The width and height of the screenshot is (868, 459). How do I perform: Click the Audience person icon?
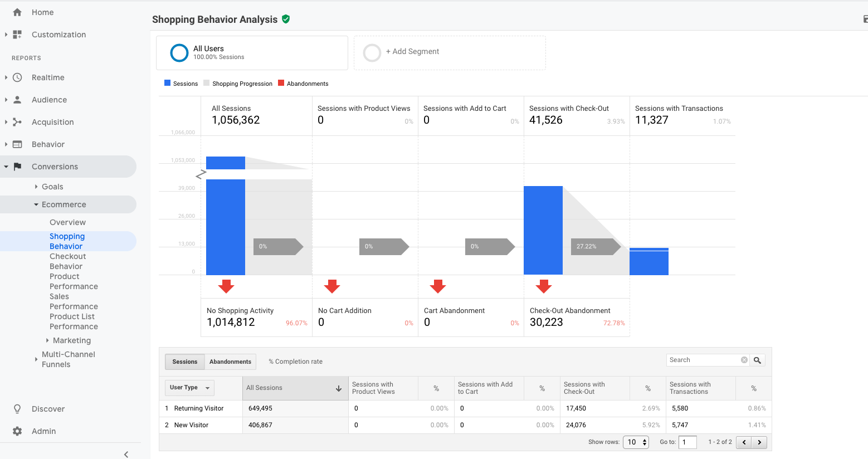pyautogui.click(x=17, y=100)
